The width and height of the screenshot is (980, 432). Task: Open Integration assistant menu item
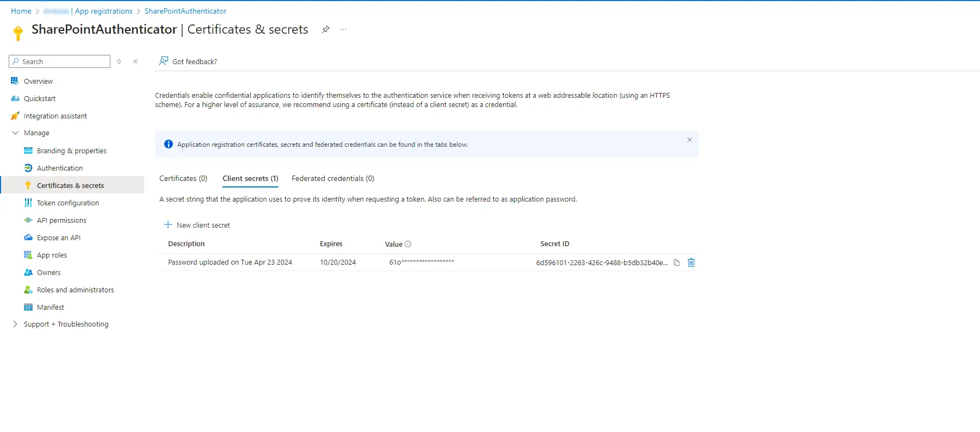coord(55,116)
